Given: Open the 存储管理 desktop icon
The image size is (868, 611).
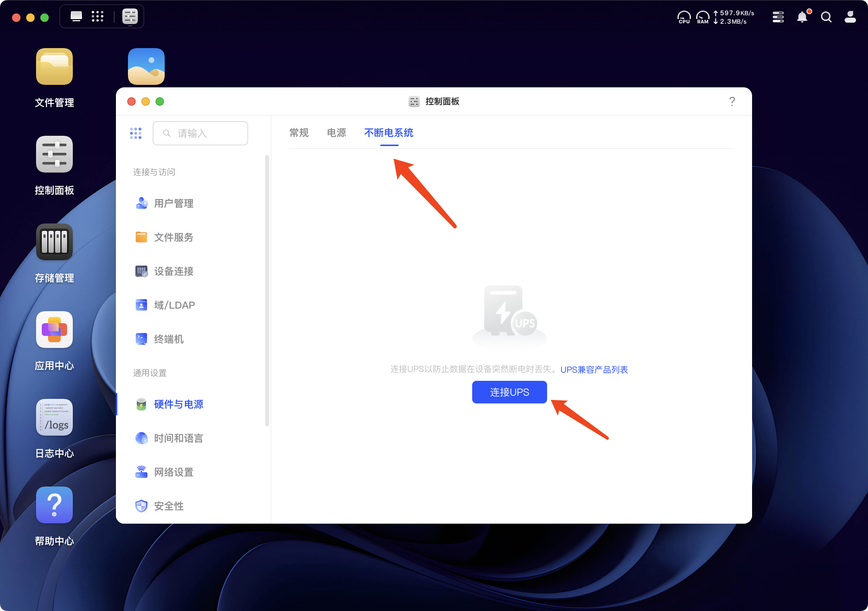Looking at the screenshot, I should pyautogui.click(x=54, y=242).
